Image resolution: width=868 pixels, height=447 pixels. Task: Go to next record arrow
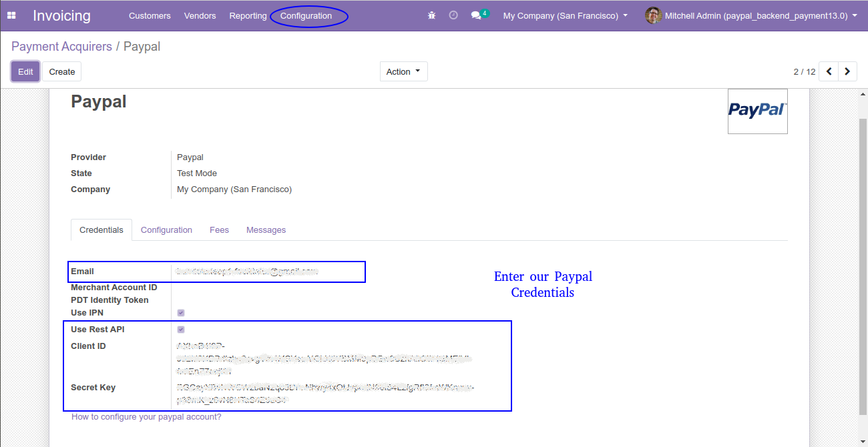point(848,71)
